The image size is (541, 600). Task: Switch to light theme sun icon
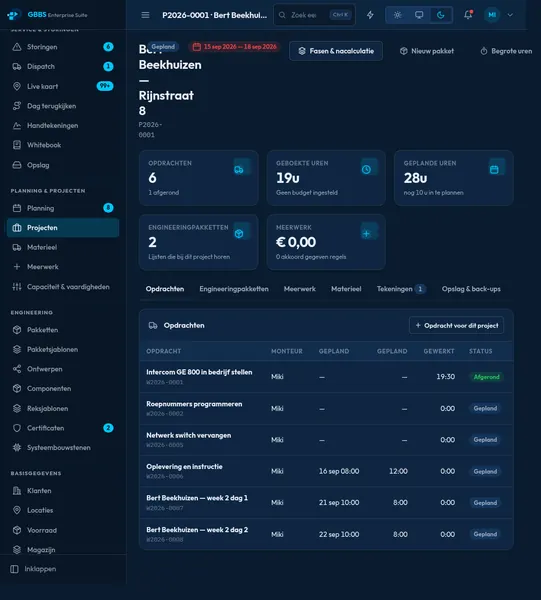click(398, 15)
